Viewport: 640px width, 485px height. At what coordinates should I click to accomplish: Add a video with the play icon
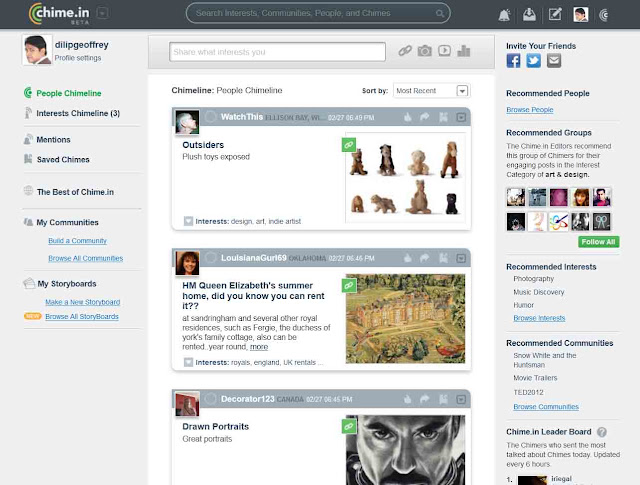click(444, 51)
